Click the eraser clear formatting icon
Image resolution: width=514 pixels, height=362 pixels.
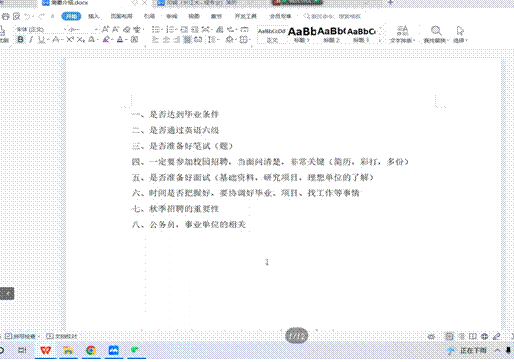(127, 29)
